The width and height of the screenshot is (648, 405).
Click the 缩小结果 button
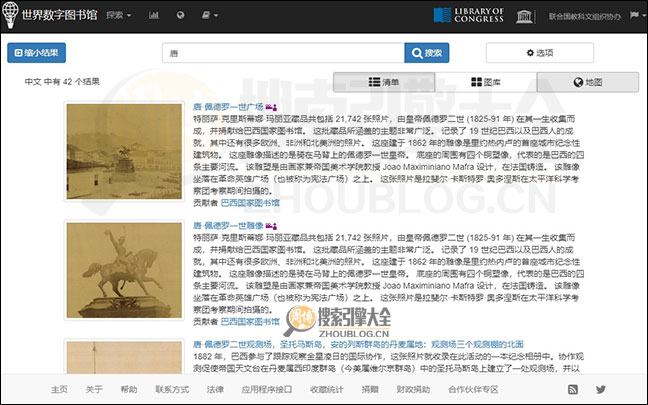click(36, 53)
